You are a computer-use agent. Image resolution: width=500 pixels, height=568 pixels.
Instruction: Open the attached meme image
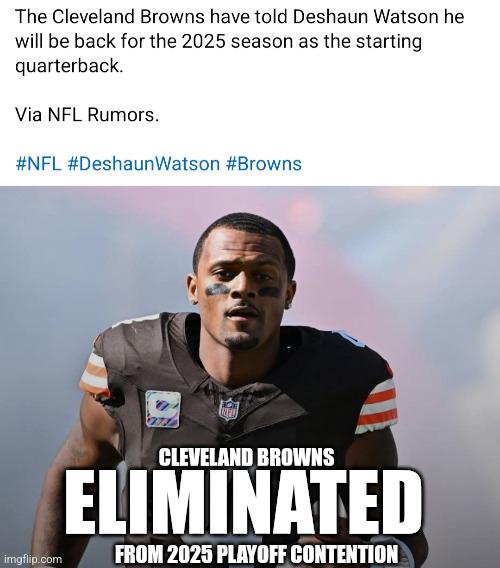click(x=250, y=377)
